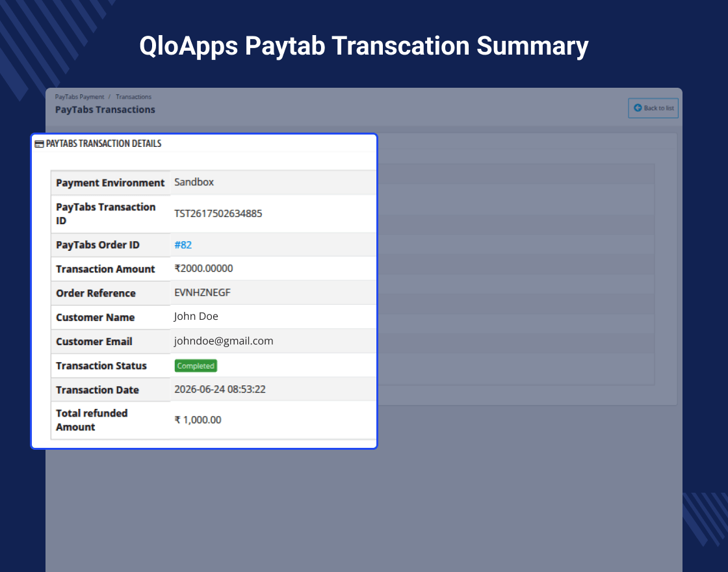Click the Transactions breadcrumb
728x572 pixels.
coord(133,97)
